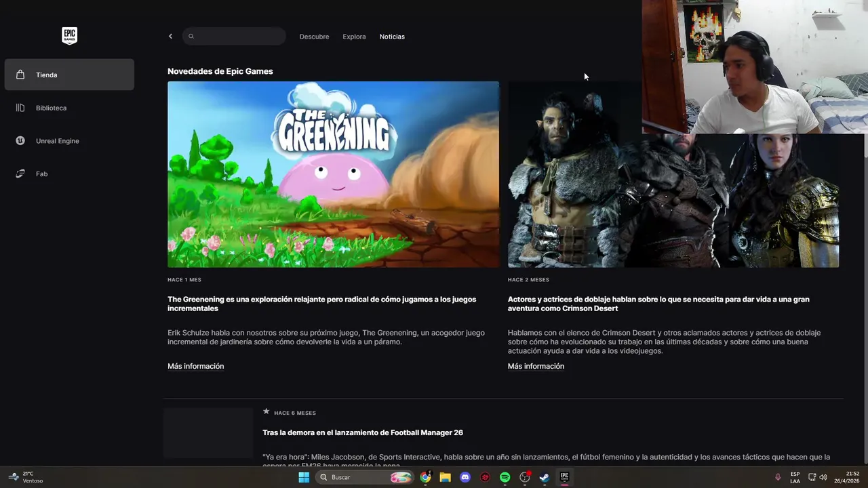Open Google Chrome from the taskbar

click(425, 477)
